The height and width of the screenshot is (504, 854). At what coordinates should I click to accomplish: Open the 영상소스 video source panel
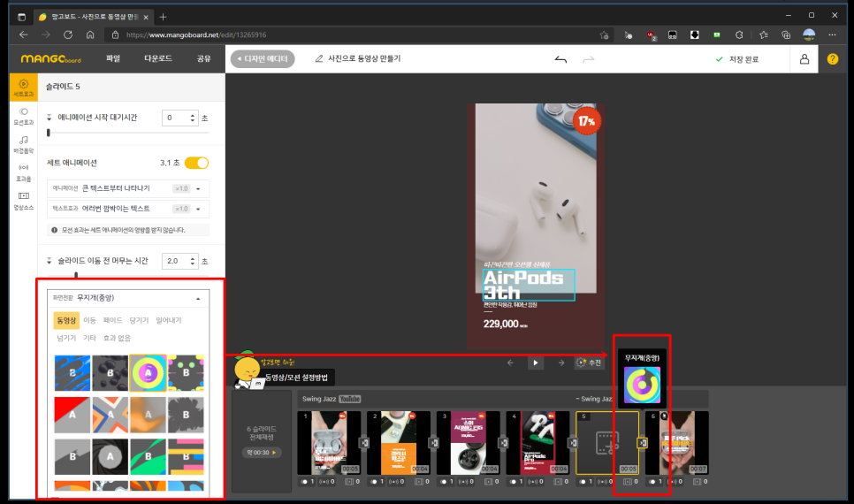(23, 201)
